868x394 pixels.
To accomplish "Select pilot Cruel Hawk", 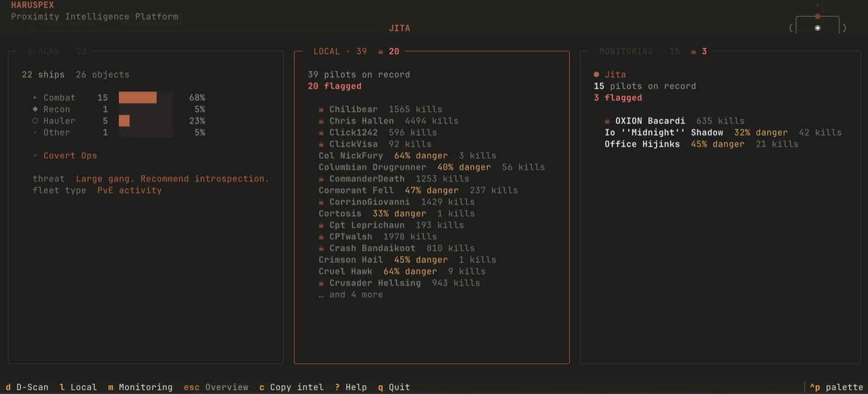I will tap(402, 272).
